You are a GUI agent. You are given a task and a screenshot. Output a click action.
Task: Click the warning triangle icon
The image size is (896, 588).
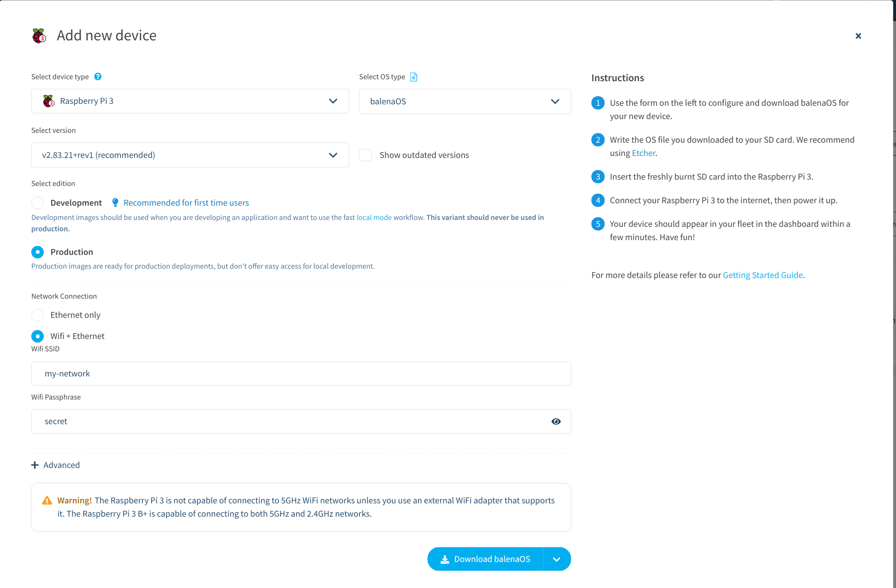click(47, 500)
